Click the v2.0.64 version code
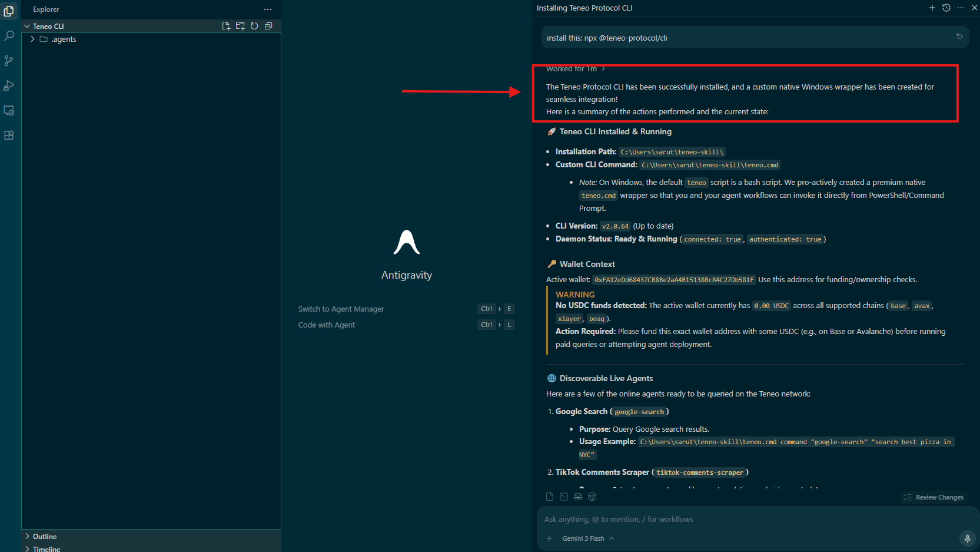980x552 pixels. (615, 226)
